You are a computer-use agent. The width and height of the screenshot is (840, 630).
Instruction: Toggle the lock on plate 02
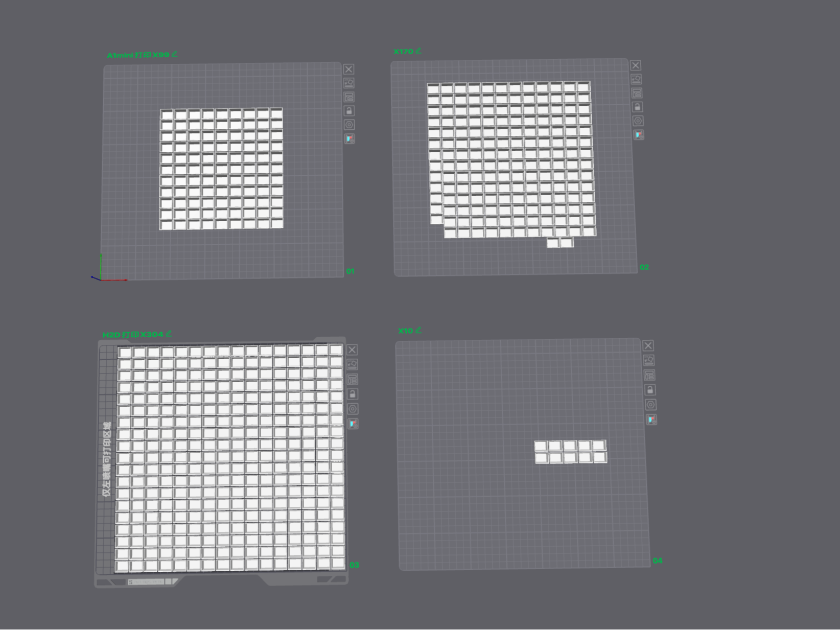637,107
